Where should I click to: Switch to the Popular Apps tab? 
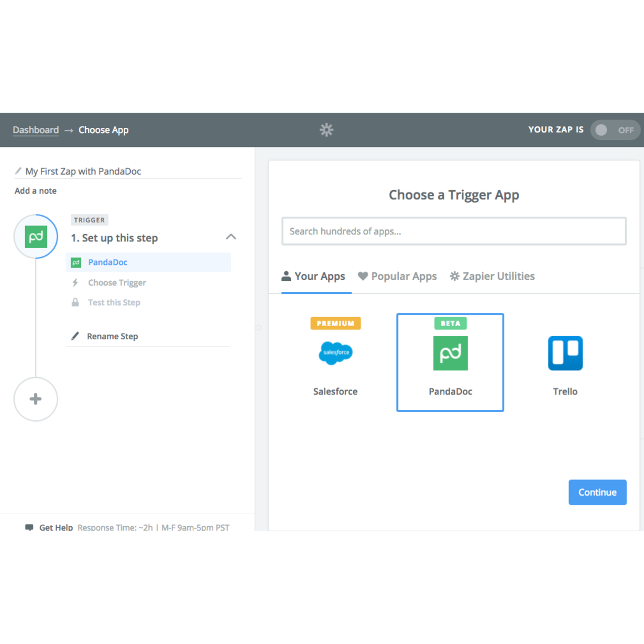[397, 276]
